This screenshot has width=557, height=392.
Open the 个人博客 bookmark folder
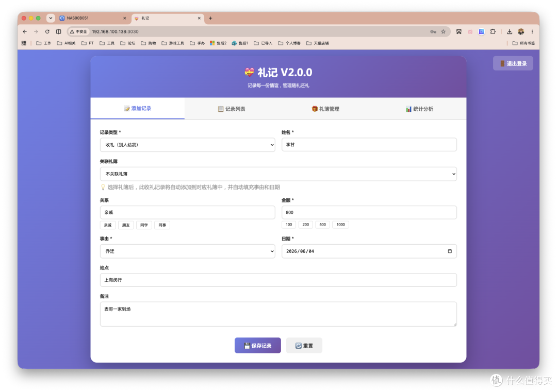coord(289,43)
